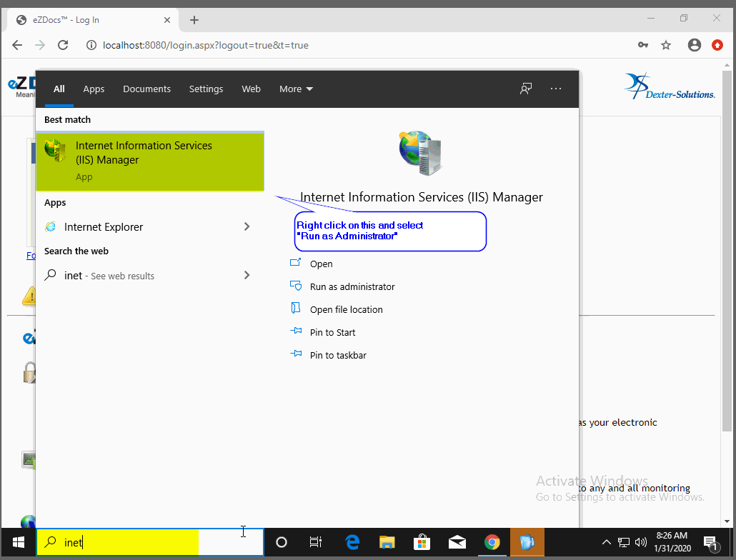The width and height of the screenshot is (736, 560).
Task: Open Chrome profile avatar
Action: (695, 45)
